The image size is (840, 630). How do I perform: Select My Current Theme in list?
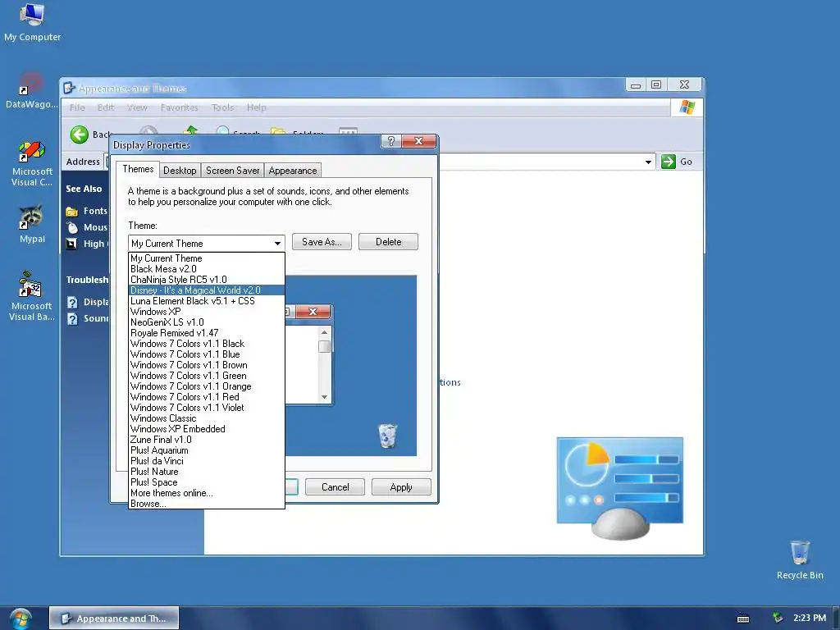206,258
